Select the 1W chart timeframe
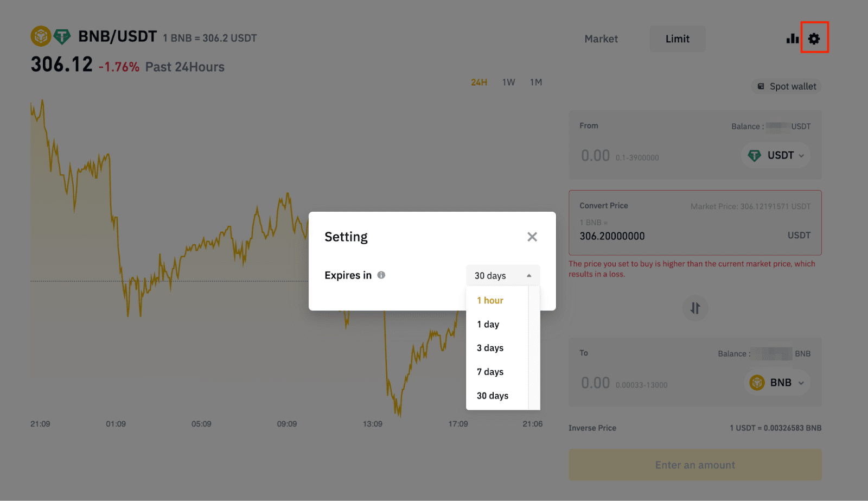Screen dimensions: 868x501 508,83
